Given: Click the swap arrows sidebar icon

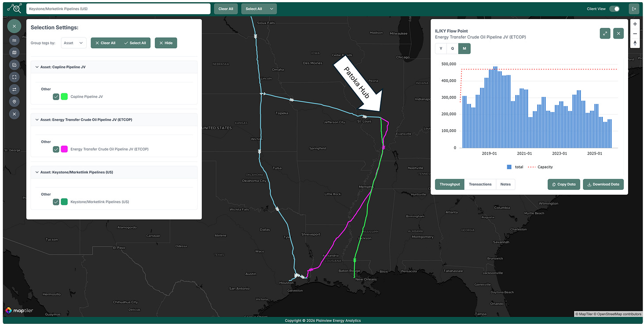Looking at the screenshot, I should tap(14, 89).
